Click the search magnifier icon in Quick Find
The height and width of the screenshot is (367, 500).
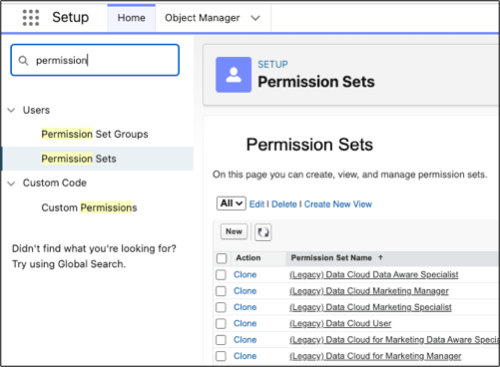(x=23, y=61)
